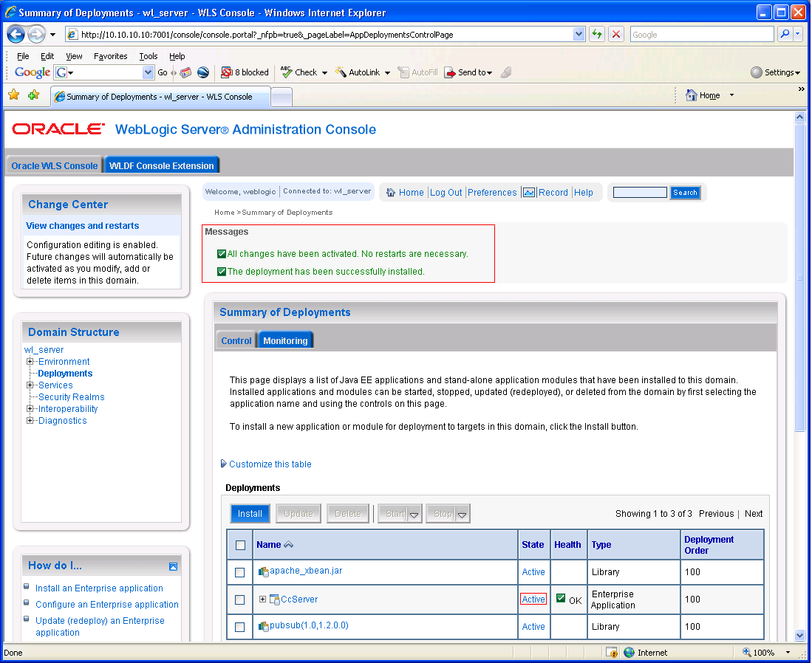812x663 pixels.
Task: Click the apache_xbean.jar library icon
Action: [264, 571]
